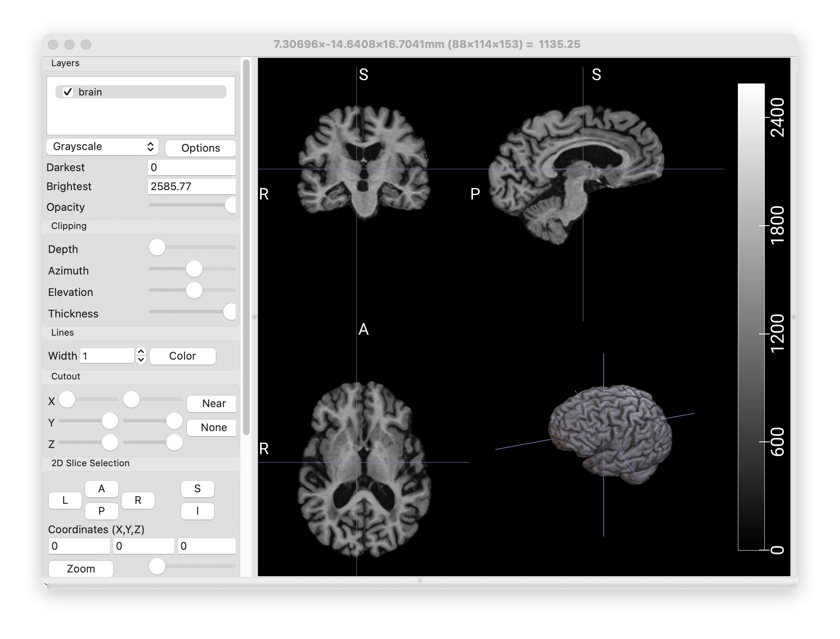840x639 pixels.
Task: Click the Darkest value field
Action: (191, 167)
